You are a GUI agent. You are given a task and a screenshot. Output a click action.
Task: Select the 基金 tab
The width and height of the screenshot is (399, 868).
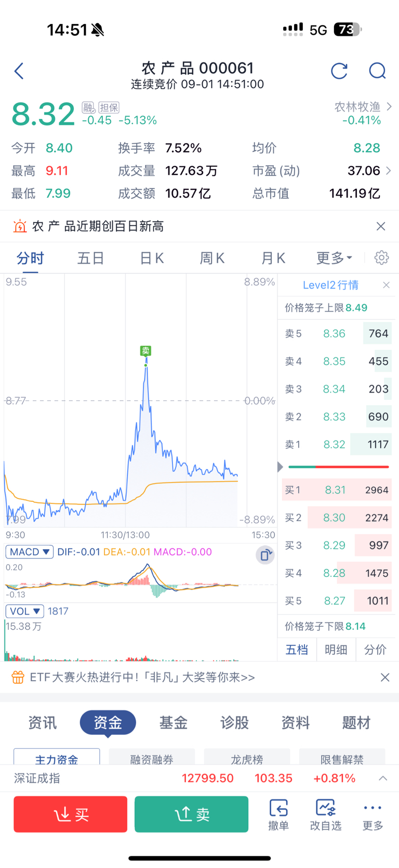click(x=173, y=722)
